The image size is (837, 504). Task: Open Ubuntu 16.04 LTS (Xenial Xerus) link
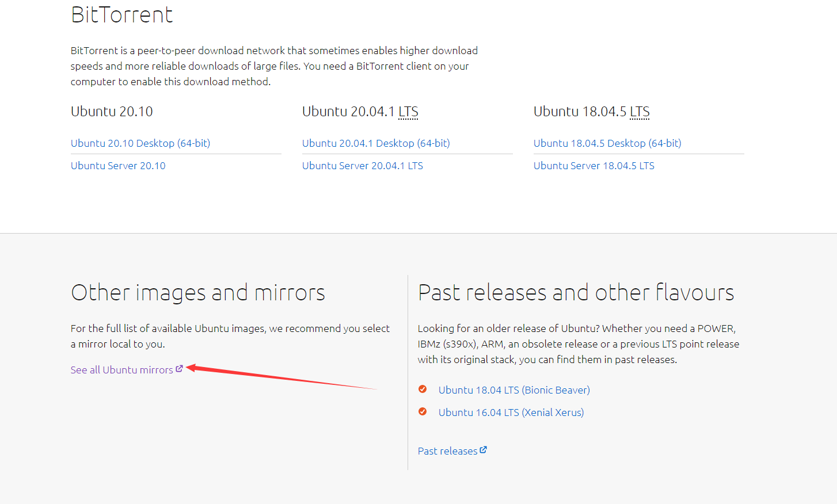click(x=511, y=413)
